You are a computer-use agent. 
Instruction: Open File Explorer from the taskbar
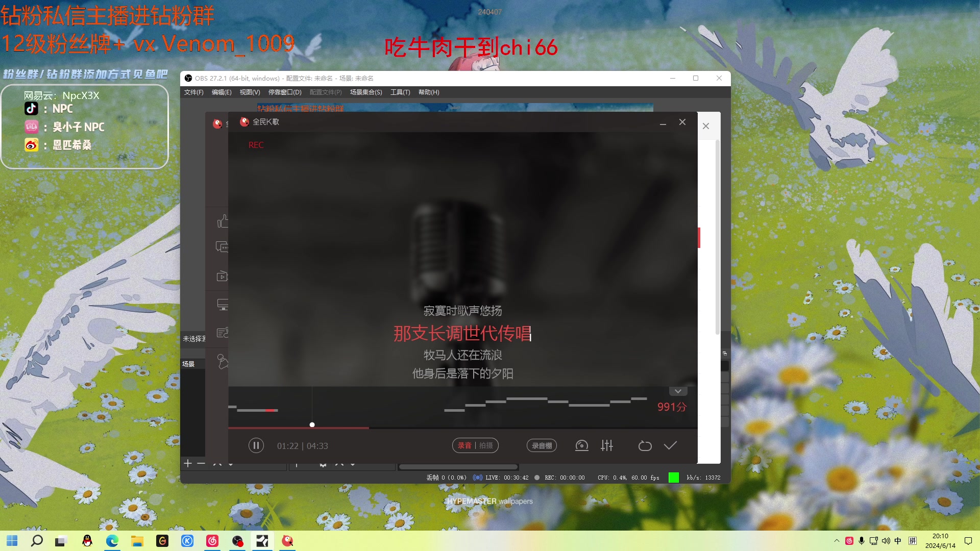point(137,541)
